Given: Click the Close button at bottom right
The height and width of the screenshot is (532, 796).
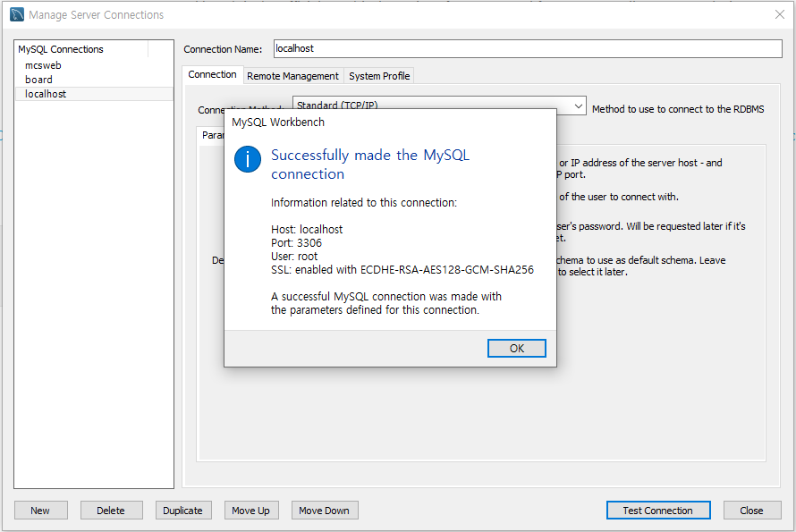Looking at the screenshot, I should 752,511.
